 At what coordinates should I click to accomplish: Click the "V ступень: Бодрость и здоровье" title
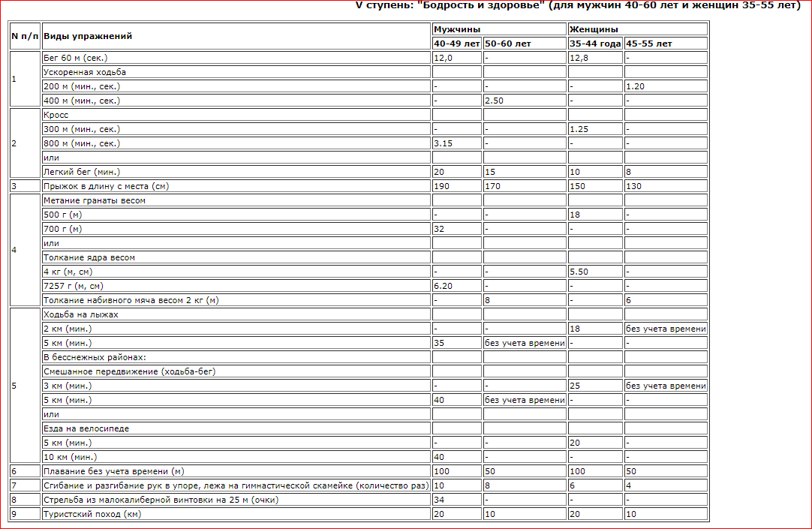tap(577, 6)
